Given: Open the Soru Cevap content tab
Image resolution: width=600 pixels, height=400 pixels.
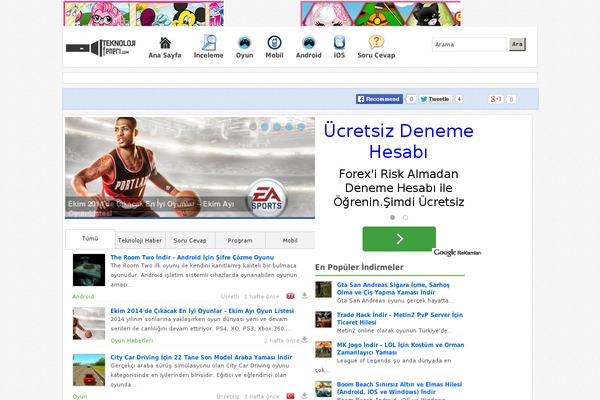Looking at the screenshot, I should tap(190, 240).
